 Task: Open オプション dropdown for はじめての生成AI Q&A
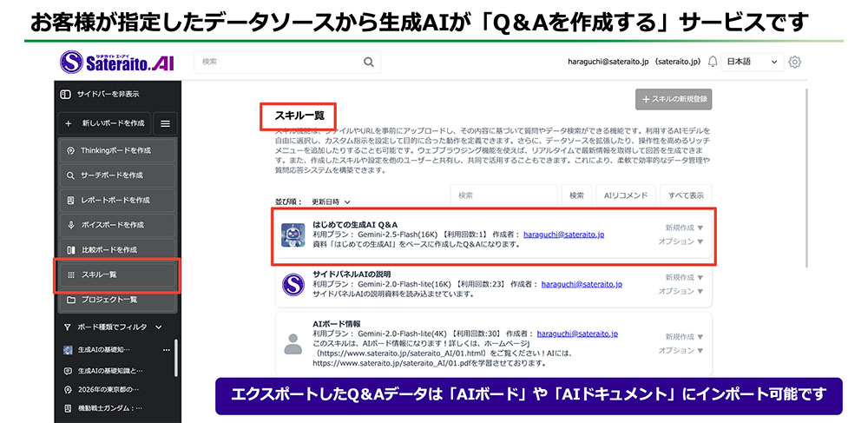681,241
